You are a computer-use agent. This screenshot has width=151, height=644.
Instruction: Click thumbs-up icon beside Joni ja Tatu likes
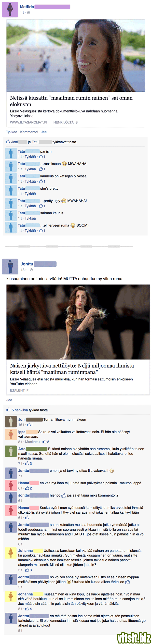[8, 142]
